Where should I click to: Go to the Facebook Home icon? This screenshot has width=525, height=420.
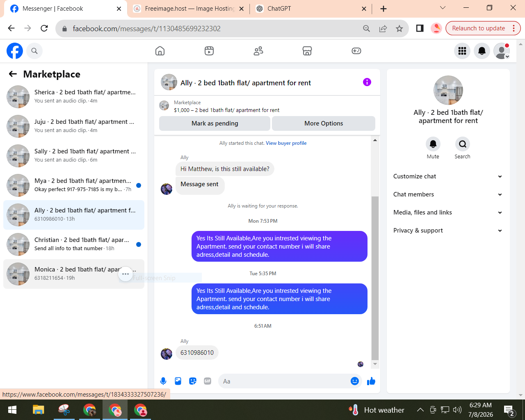[160, 51]
